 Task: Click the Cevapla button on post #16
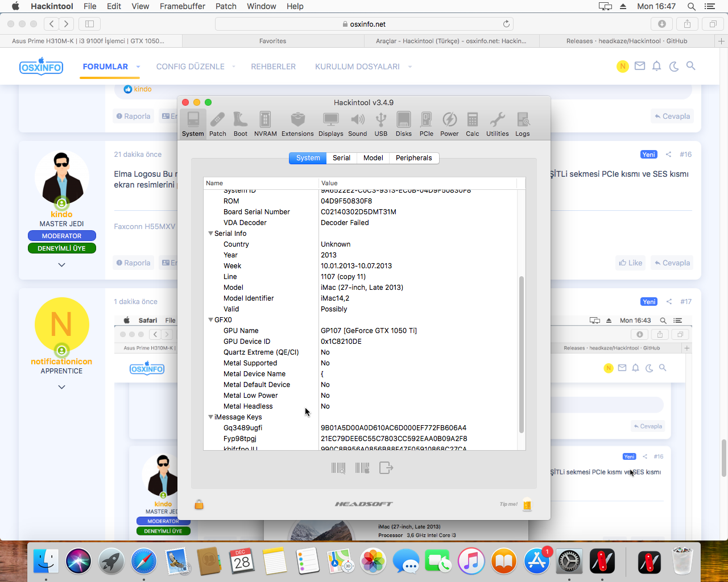672,263
